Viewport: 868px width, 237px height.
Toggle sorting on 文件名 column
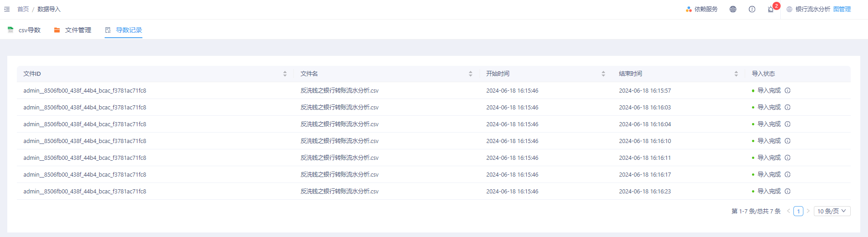(x=470, y=74)
